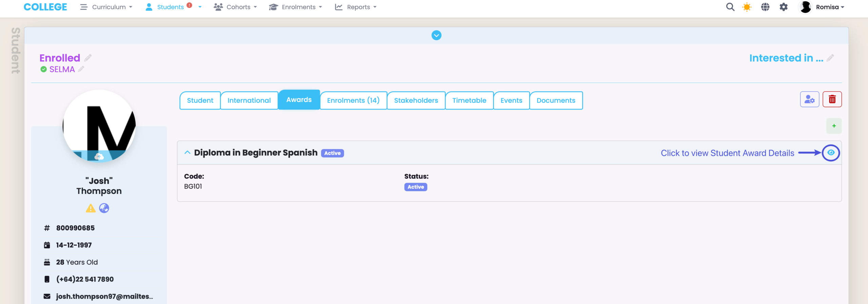Click the search magnifier icon
Viewport: 868px width, 304px height.
coord(730,7)
